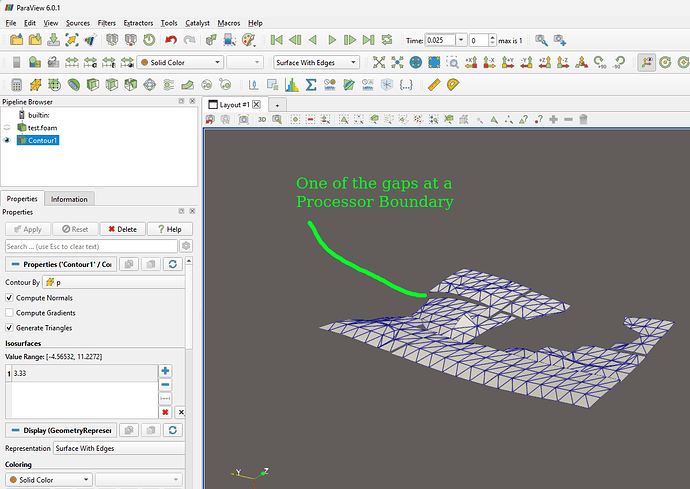
Task: Add new isosurface value with plus icon
Action: 165,371
